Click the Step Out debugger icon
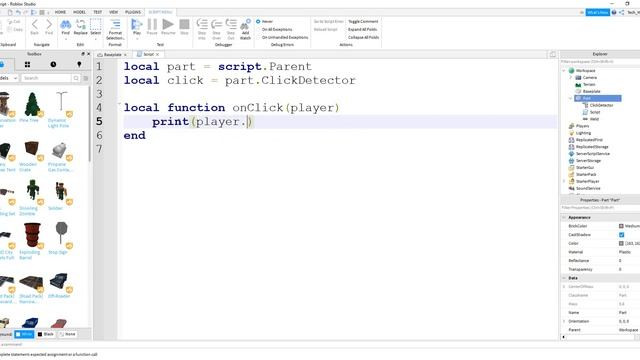Screen dimensions: 640x360 click(x=231, y=24)
